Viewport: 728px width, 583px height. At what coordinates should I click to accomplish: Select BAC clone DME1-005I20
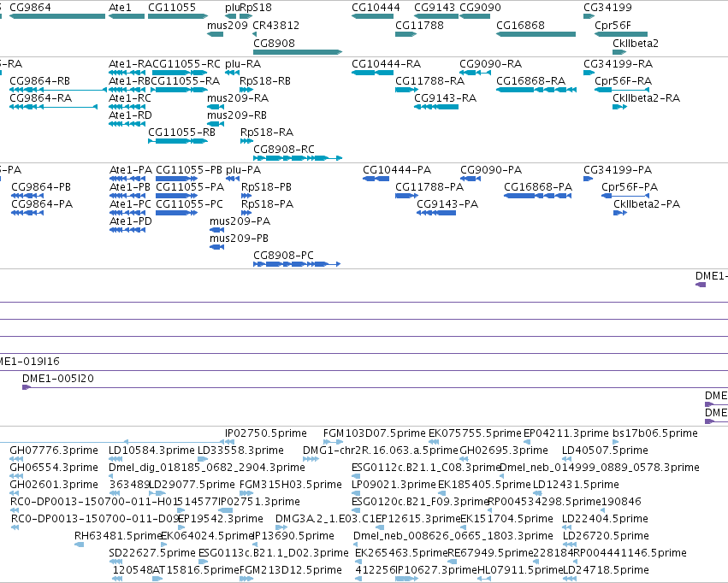click(x=376, y=387)
